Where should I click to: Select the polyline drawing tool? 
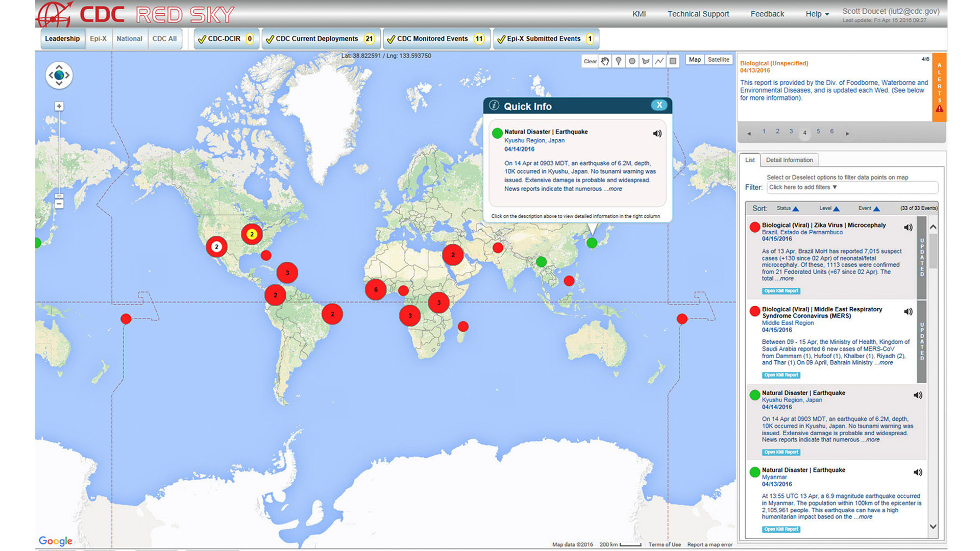tap(659, 61)
